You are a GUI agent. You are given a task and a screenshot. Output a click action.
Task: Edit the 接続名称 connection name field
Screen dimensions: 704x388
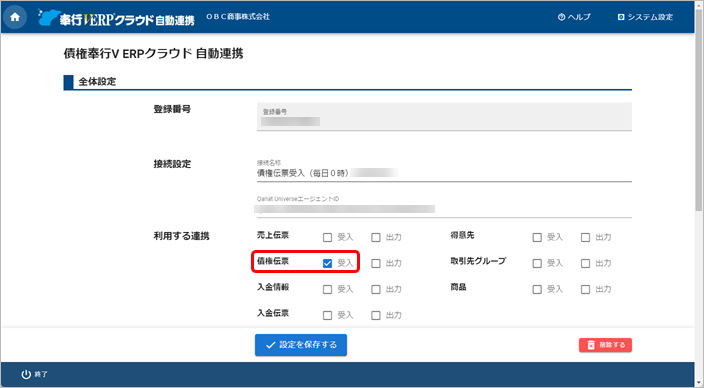tap(444, 171)
